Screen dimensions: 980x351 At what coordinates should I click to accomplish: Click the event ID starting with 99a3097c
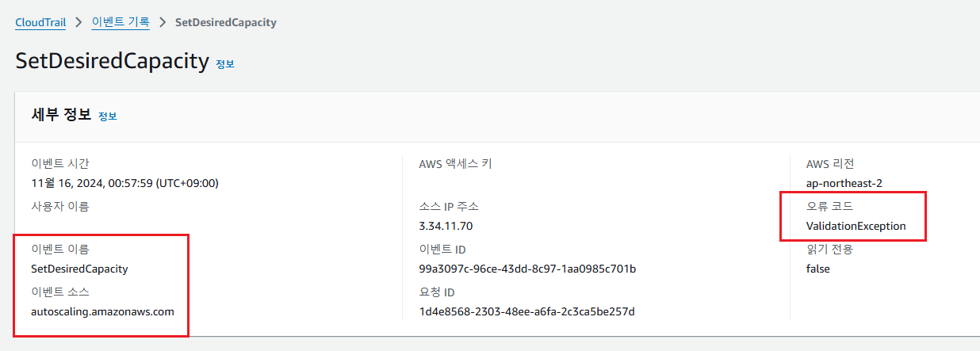point(527,269)
